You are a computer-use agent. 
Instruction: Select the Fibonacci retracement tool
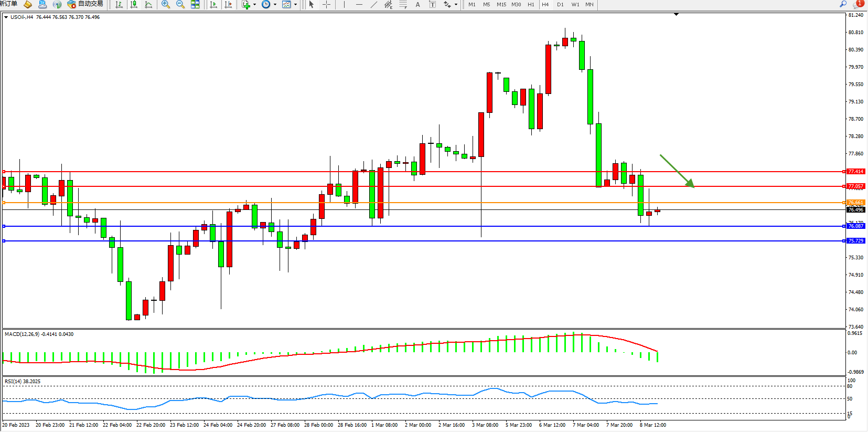pyautogui.click(x=403, y=5)
